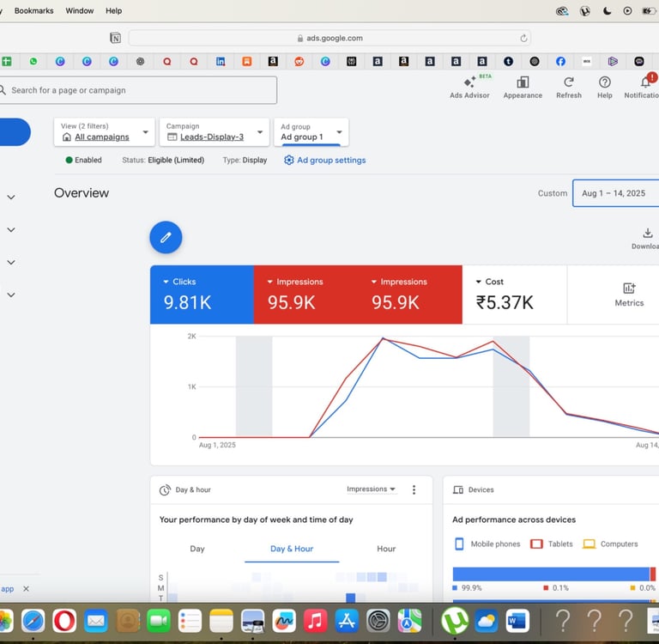659x644 pixels.
Task: Switch to the Day tab
Action: click(197, 549)
